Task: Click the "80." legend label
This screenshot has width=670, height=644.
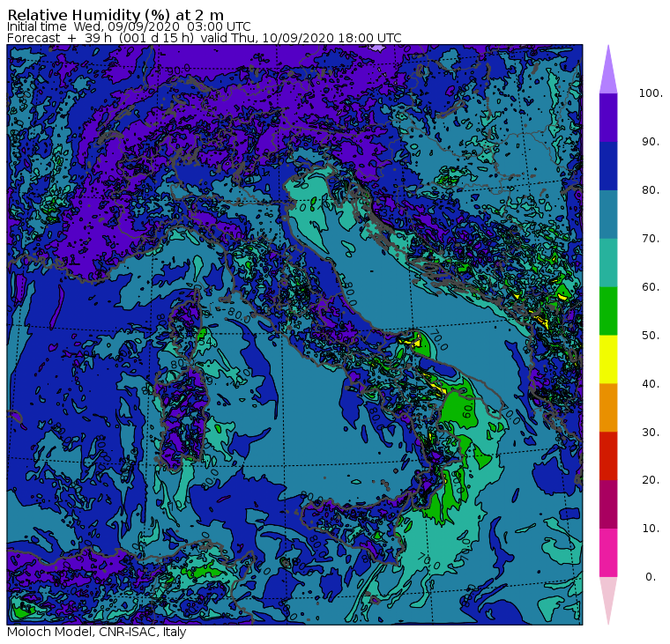Action: point(651,189)
